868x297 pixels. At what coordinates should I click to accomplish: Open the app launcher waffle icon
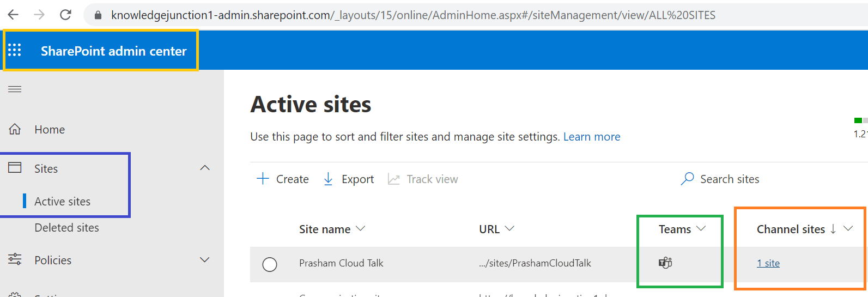click(15, 51)
